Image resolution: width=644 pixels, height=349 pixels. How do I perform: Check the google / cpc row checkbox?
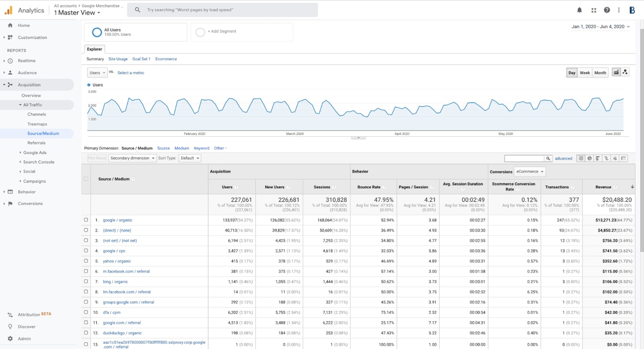tap(86, 251)
